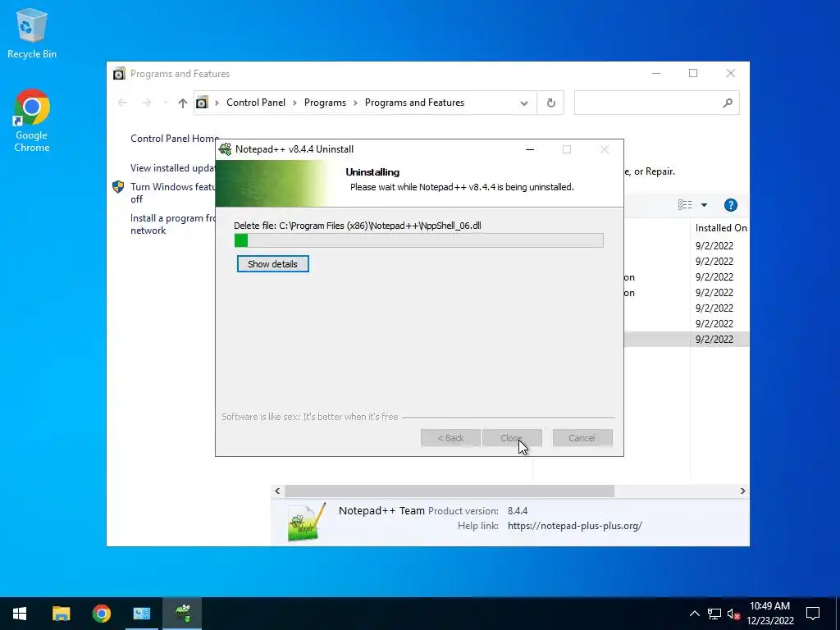Select Programs in the breadcrumb path

(325, 103)
